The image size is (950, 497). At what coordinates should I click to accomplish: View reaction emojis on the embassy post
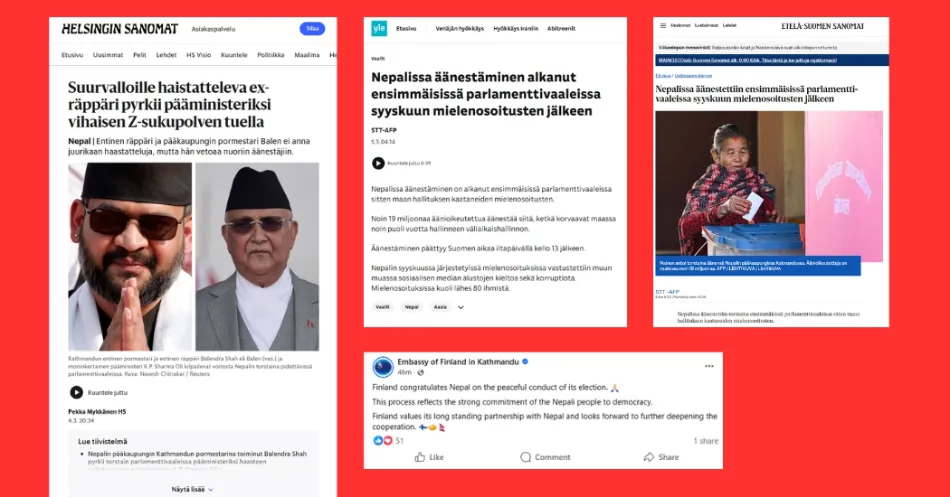click(383, 441)
